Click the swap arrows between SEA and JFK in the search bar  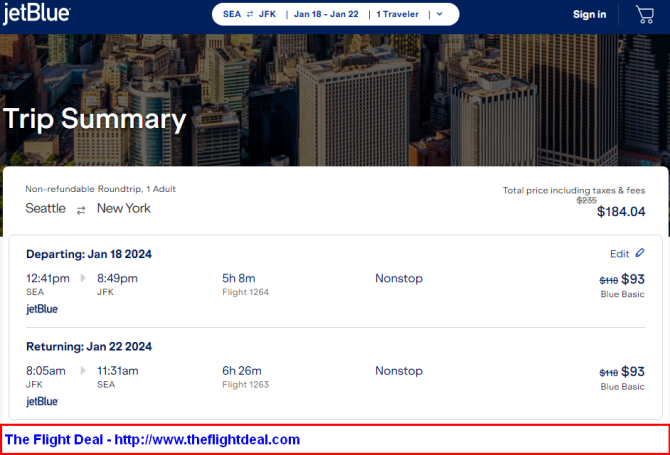pos(250,14)
